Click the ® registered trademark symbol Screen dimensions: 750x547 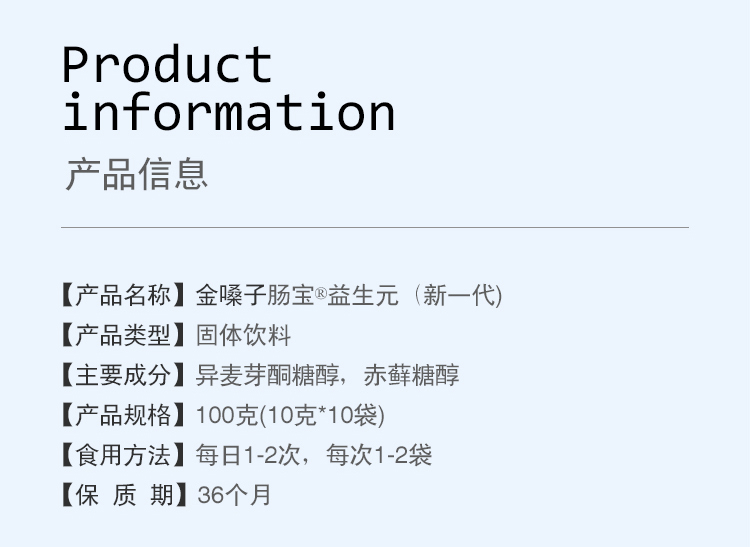(321, 295)
